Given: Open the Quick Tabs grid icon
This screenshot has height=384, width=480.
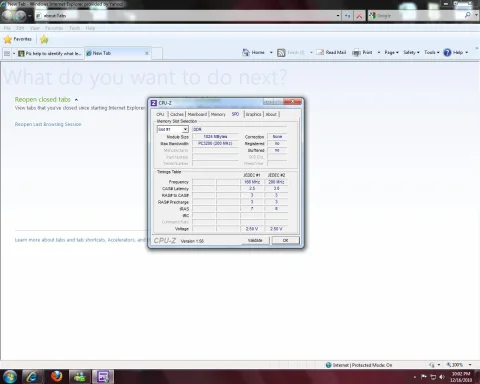Looking at the screenshot, I should [7, 53].
